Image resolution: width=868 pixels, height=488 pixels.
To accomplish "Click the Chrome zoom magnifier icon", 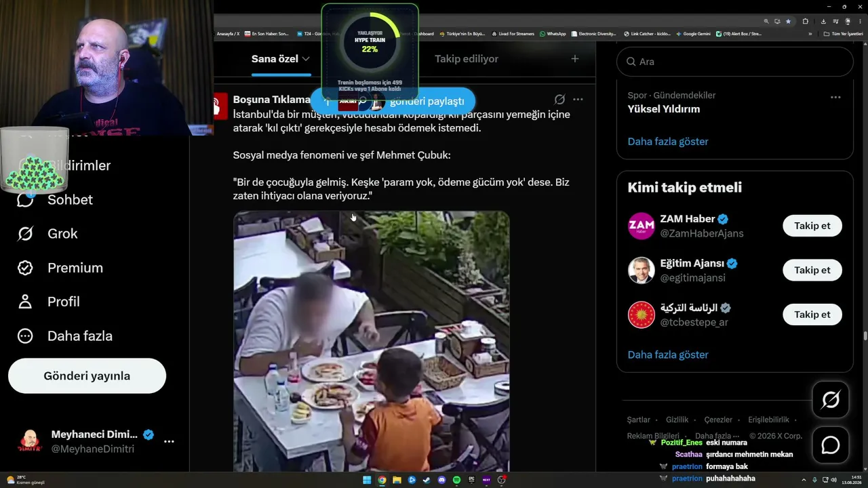I will coord(766,21).
